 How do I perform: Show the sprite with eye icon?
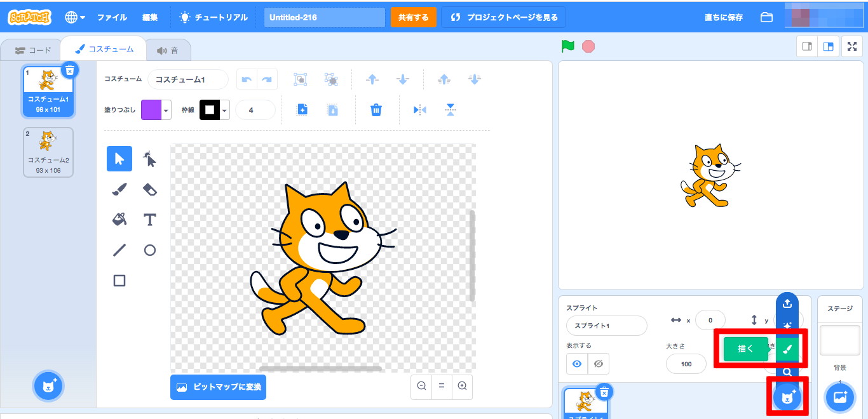pos(577,364)
